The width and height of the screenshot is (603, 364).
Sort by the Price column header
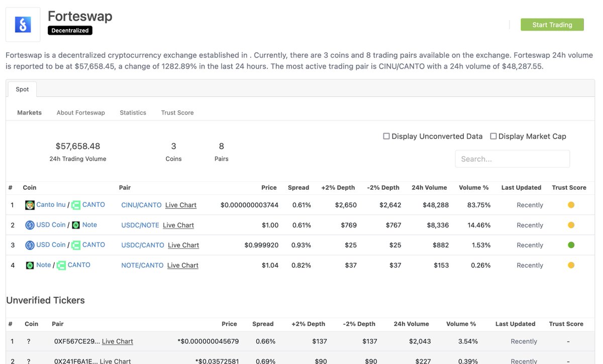pos(269,188)
